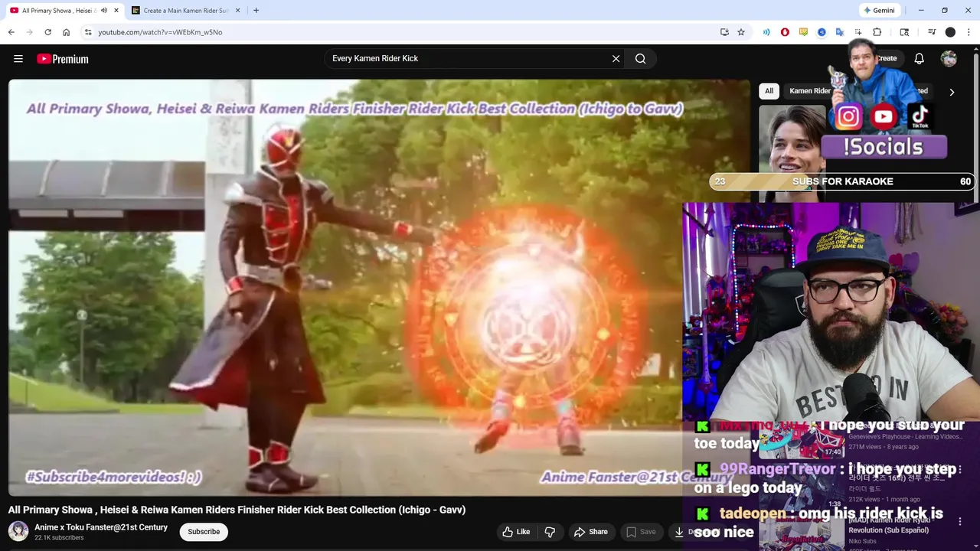This screenshot has width=980, height=551.
Task: Switch to All Primary Showa tab
Action: tap(64, 11)
